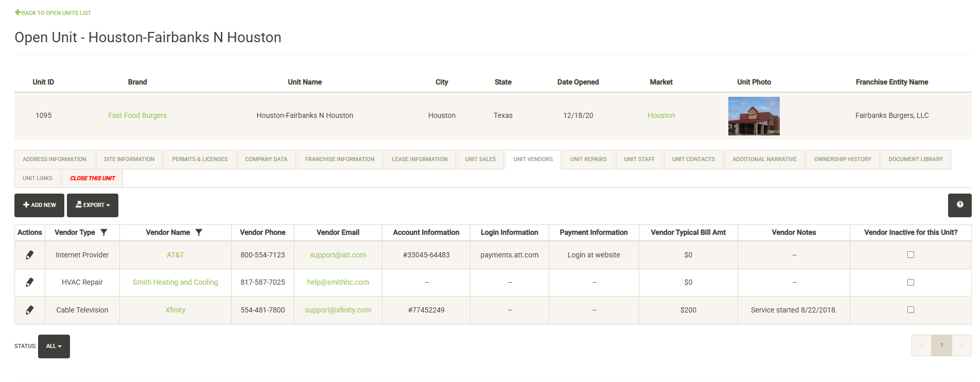Expand the Export dropdown
Image resolution: width=980 pixels, height=382 pixels.
[x=93, y=205]
